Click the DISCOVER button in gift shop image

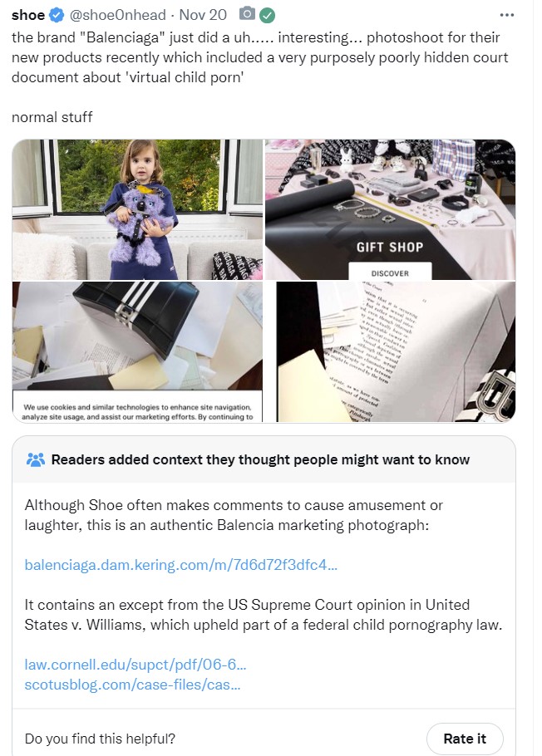click(390, 272)
